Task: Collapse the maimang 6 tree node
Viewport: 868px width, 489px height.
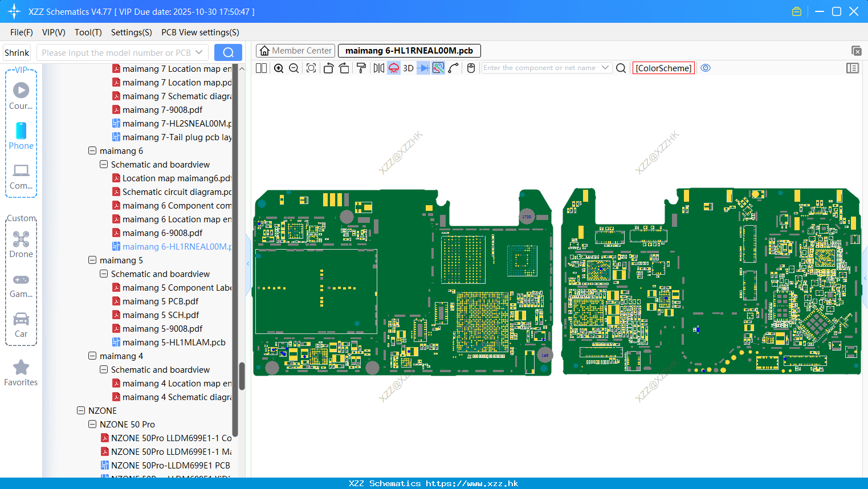Action: coord(92,150)
